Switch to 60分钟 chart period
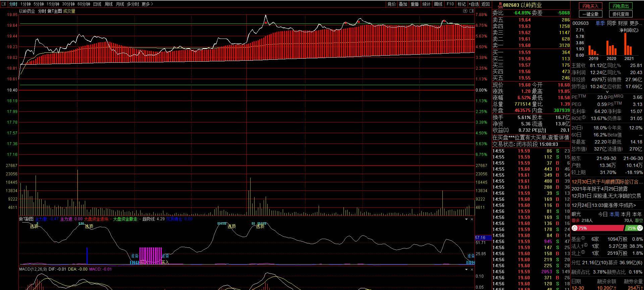This screenshot has width=644, height=290. pos(84,4)
